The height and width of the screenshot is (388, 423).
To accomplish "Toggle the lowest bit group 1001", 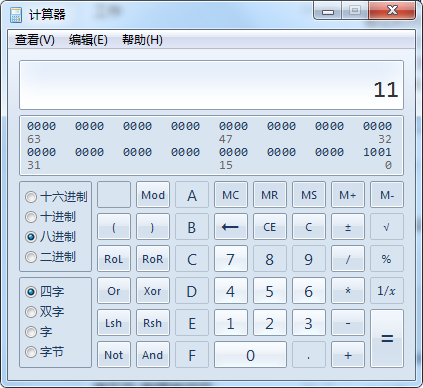I will pyautogui.click(x=377, y=152).
